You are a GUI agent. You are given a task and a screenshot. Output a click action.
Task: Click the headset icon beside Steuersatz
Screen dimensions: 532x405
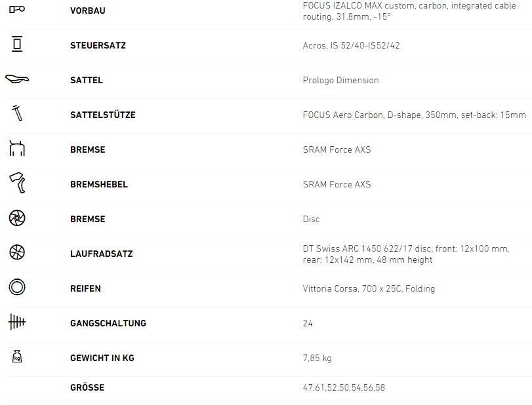coord(17,45)
